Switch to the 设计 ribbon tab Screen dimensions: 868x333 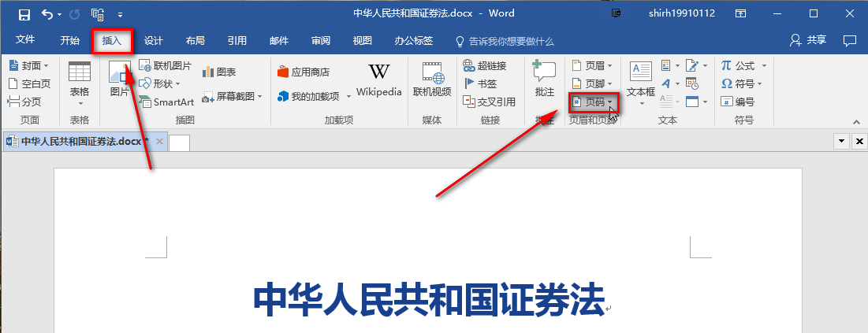[154, 40]
